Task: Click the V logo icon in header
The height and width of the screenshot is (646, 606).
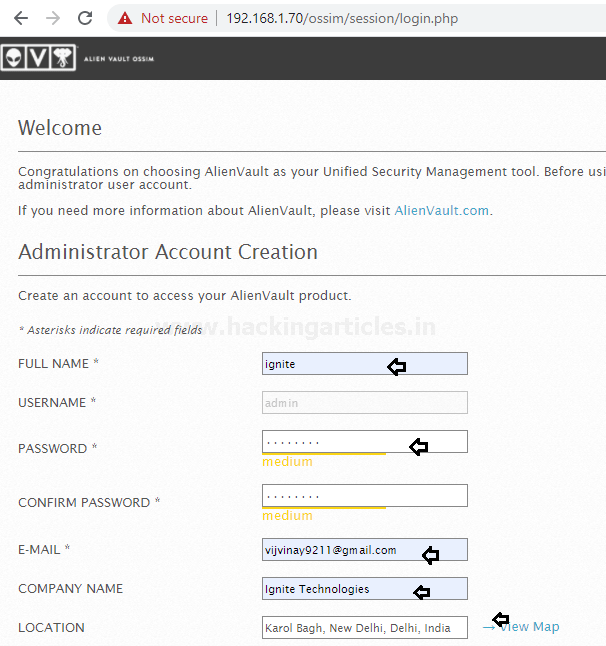Action: click(x=38, y=59)
